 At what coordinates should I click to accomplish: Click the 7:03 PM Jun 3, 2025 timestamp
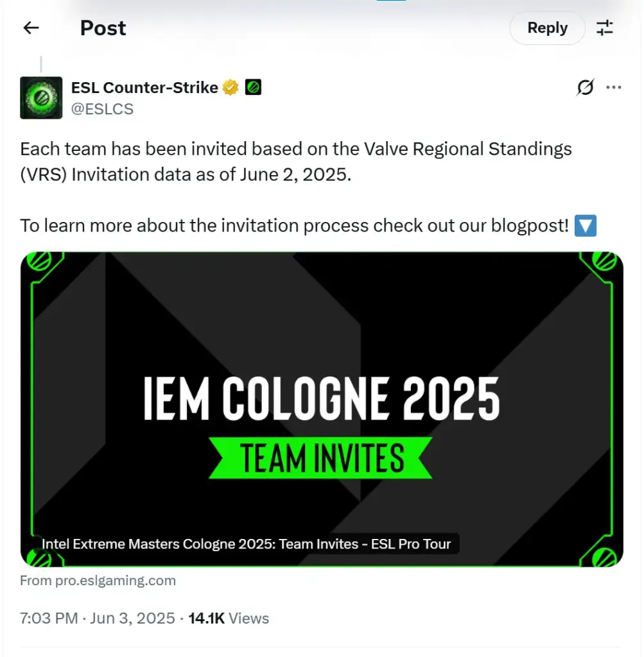[97, 619]
